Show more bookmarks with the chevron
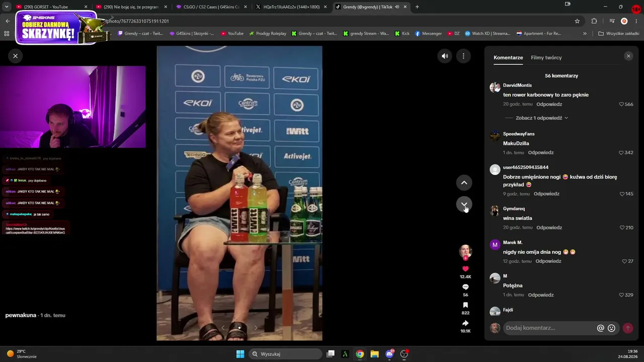This screenshot has width=644, height=362. [585, 34]
